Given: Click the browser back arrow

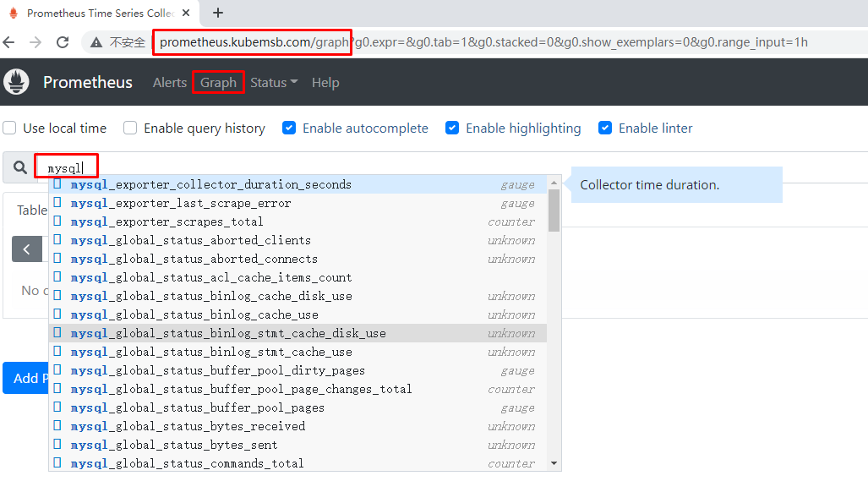Looking at the screenshot, I should click(8, 42).
